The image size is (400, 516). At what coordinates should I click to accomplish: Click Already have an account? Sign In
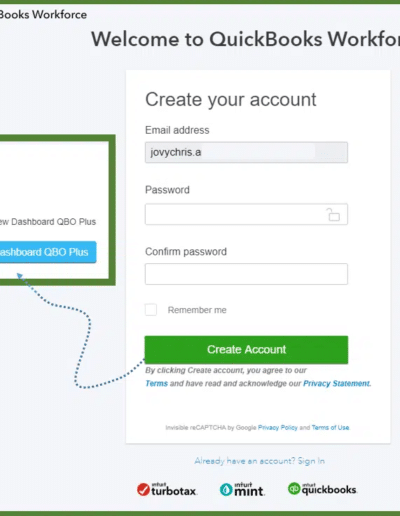tap(259, 461)
